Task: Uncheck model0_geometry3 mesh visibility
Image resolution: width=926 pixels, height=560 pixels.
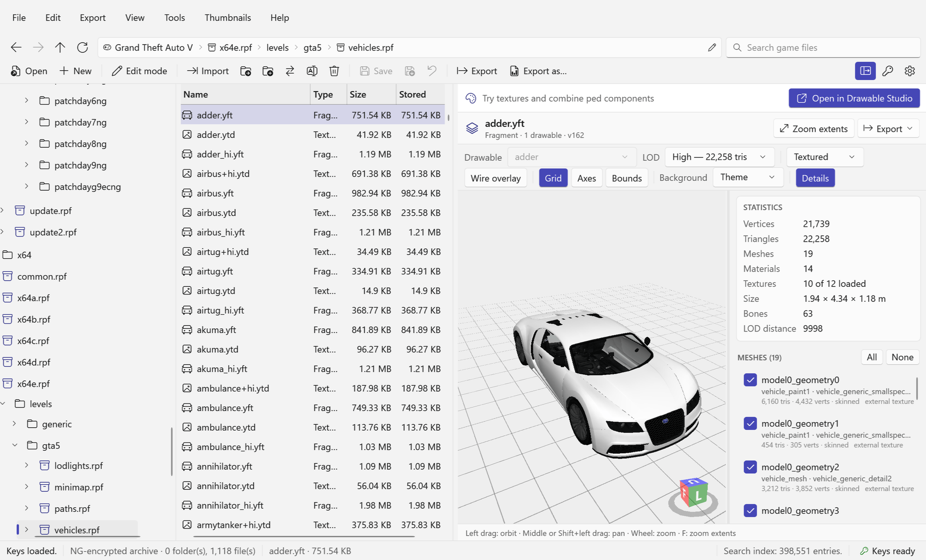Action: [x=750, y=510]
